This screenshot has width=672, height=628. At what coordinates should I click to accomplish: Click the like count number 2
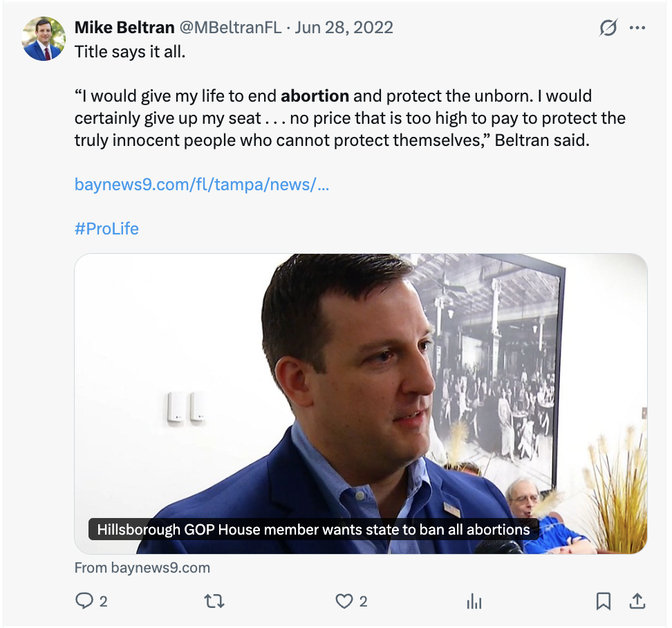(x=363, y=602)
